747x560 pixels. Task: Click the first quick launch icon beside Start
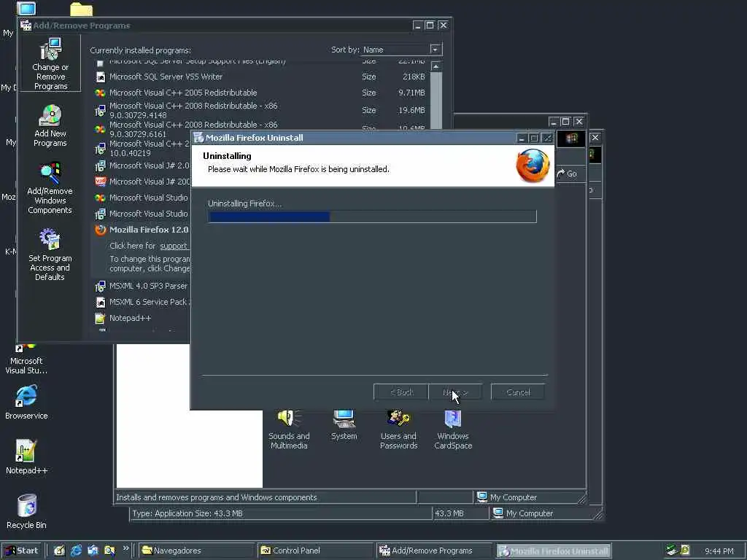pos(59,551)
